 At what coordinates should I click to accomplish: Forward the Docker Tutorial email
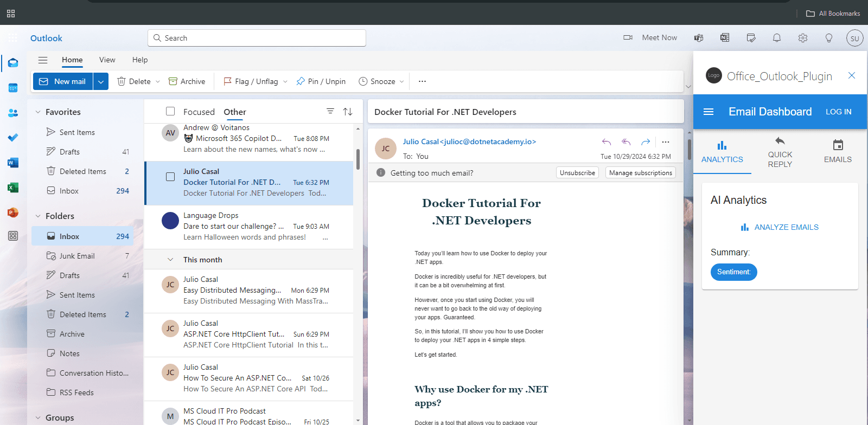646,142
